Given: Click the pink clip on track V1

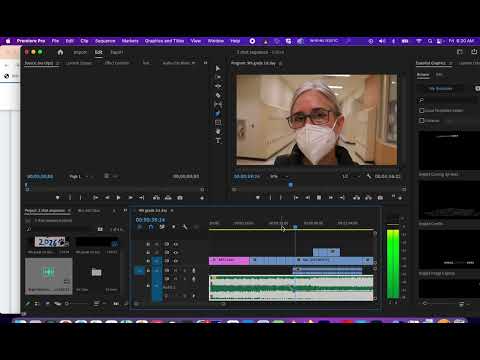Looking at the screenshot, I should click(x=229, y=260).
